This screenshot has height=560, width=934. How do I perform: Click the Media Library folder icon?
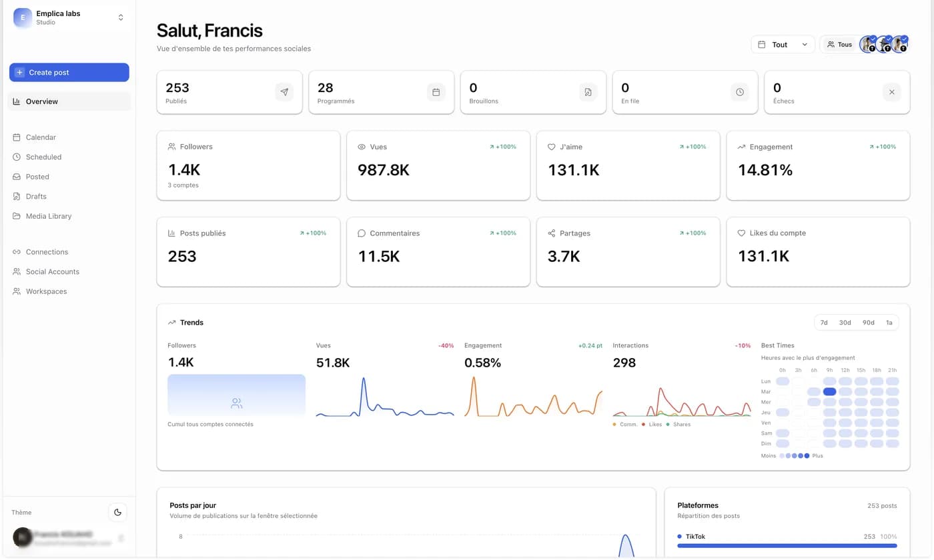(17, 216)
